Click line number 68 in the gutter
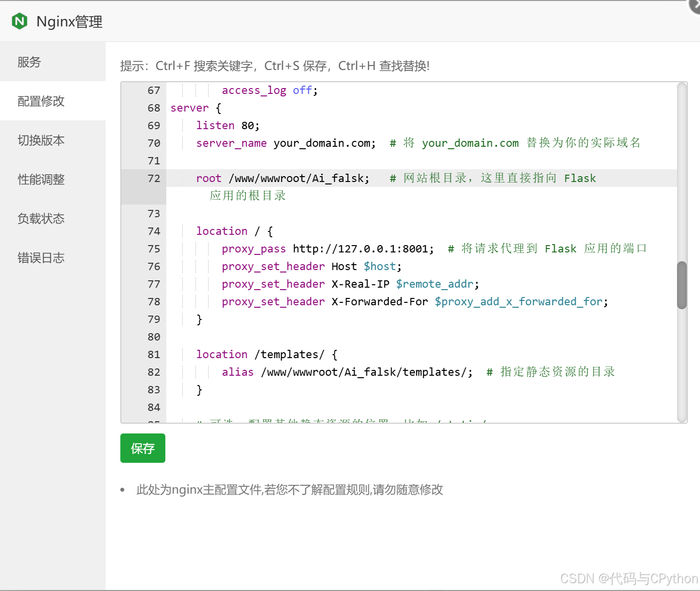 154,108
